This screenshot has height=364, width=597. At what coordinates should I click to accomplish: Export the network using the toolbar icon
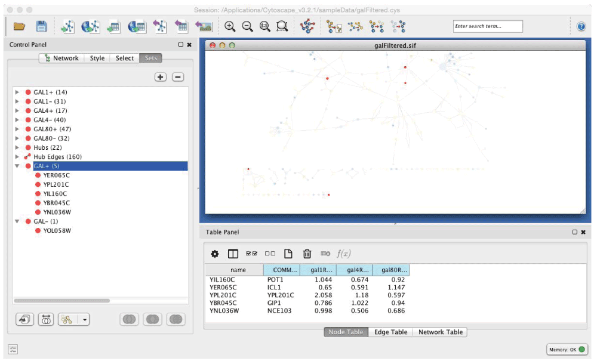tap(160, 26)
